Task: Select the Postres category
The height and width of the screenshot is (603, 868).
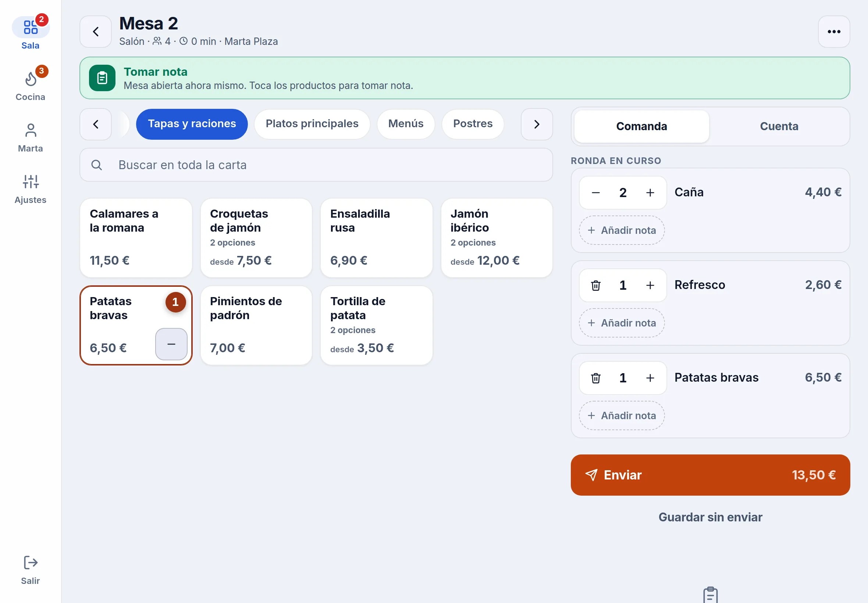Action: [472, 124]
